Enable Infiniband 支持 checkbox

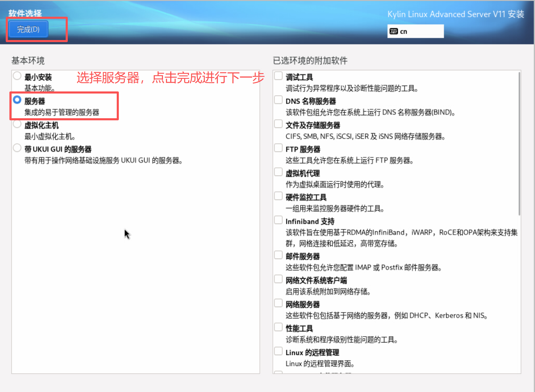click(278, 220)
